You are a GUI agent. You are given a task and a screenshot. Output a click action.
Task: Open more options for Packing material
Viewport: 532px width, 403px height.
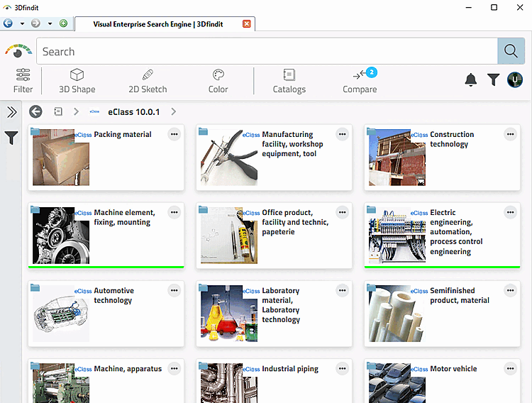tap(174, 134)
